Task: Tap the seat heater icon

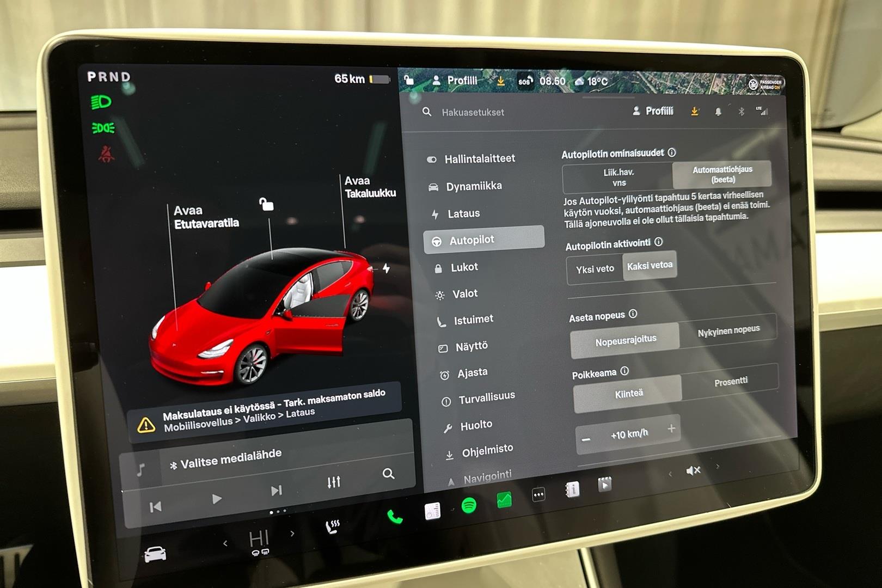Action: [332, 526]
